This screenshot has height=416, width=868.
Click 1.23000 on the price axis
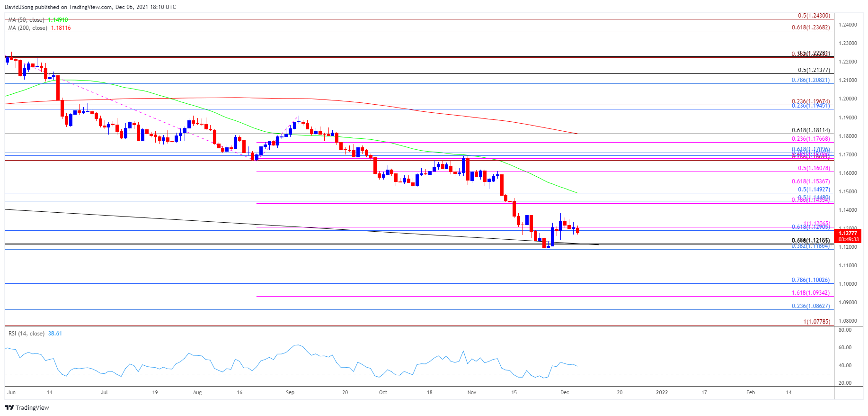click(848, 43)
